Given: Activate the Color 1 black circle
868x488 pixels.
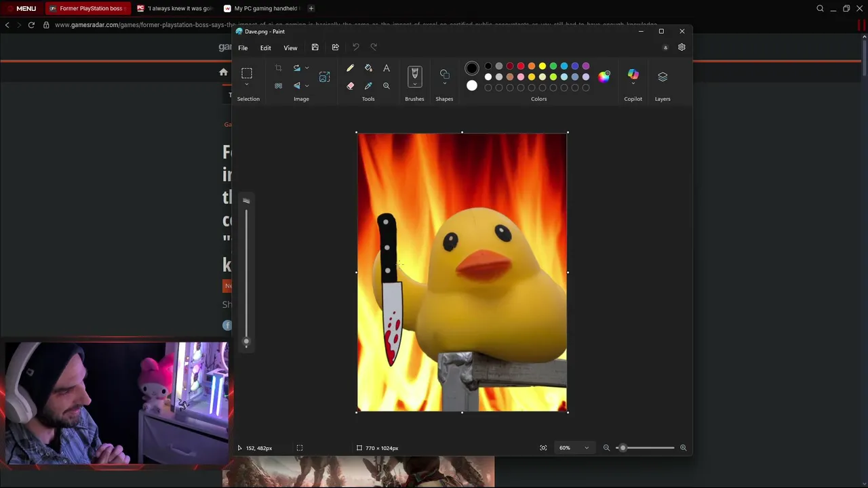Looking at the screenshot, I should click(472, 68).
